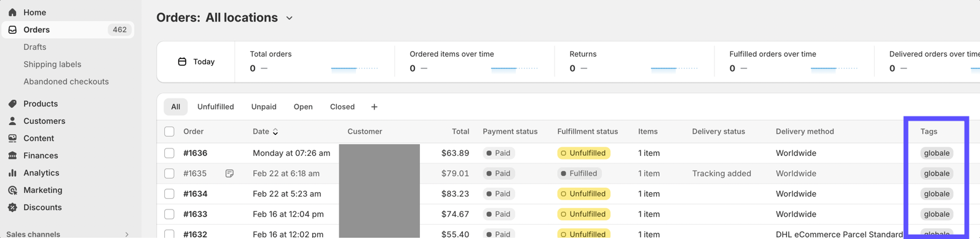980x239 pixels.
Task: Click the Monday at 07:26 am date
Action: tap(291, 153)
